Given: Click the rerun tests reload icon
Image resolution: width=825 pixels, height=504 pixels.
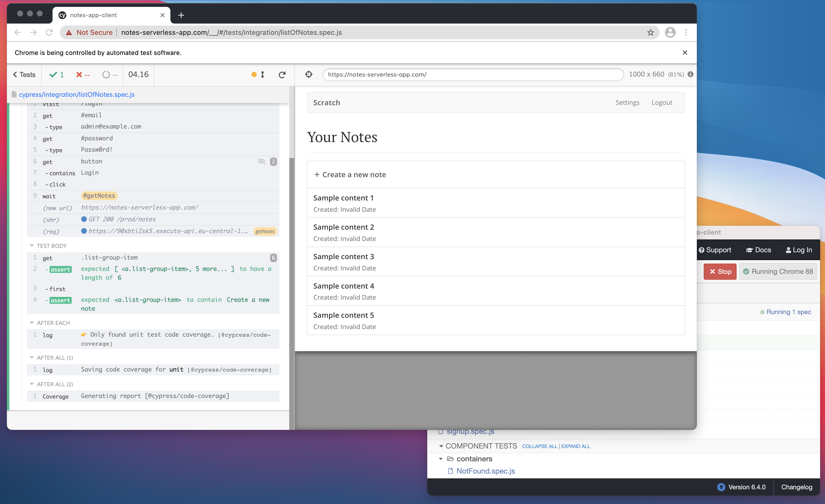Looking at the screenshot, I should click(282, 75).
